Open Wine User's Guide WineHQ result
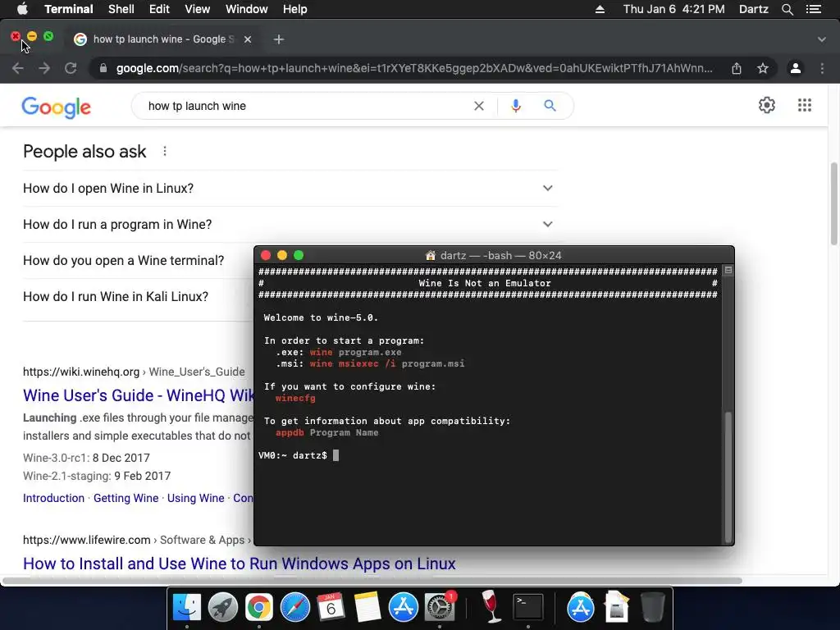This screenshot has width=840, height=630. (138, 395)
